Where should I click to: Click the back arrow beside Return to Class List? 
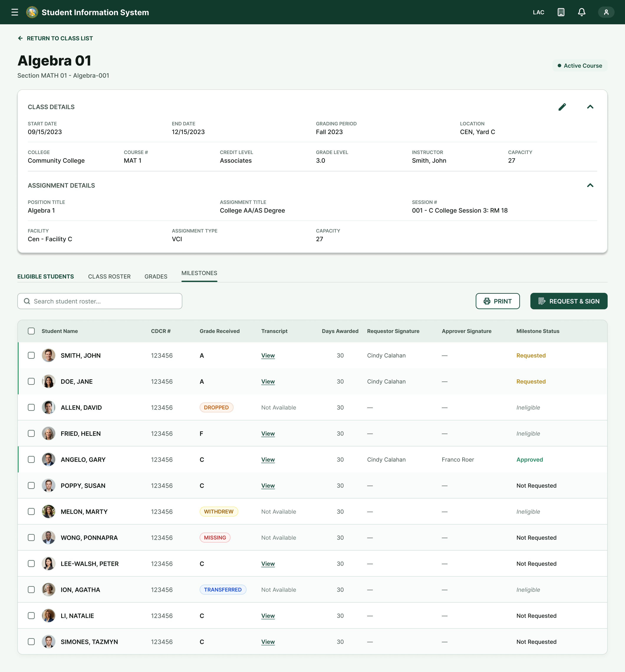(x=20, y=38)
